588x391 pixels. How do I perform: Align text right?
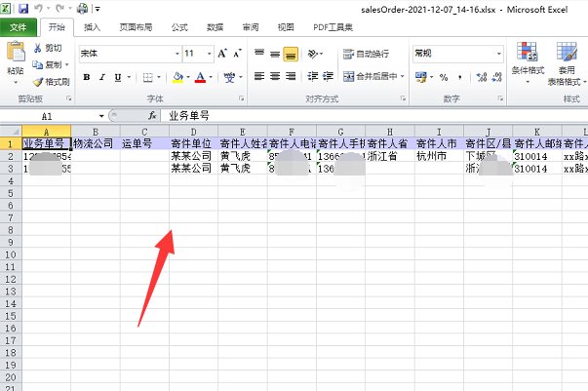coord(291,76)
